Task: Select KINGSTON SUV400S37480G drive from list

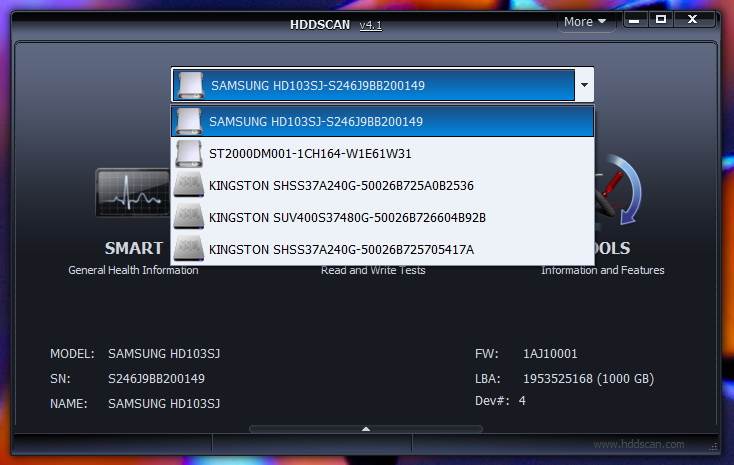Action: [347, 217]
